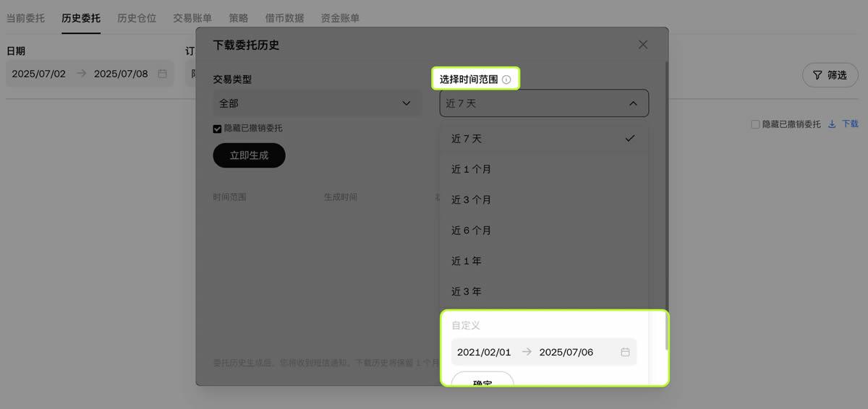This screenshot has height=409, width=868.
Task: Click the filter funnel icon in 筛选
Action: click(817, 75)
